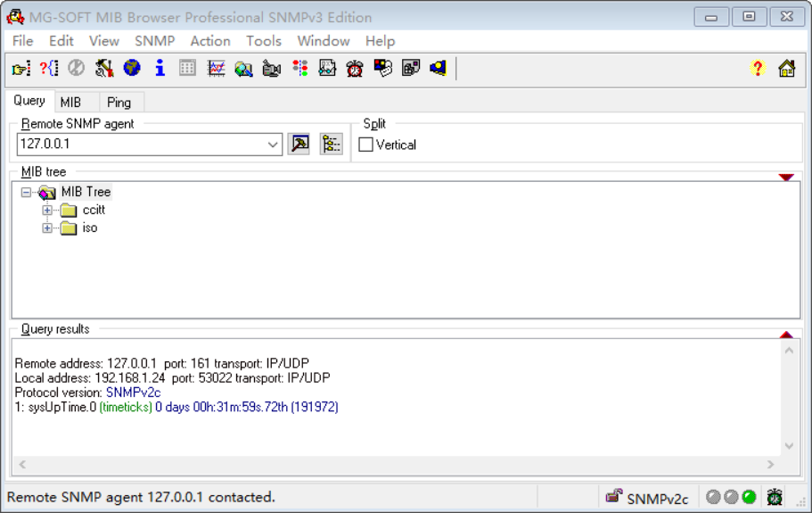Image resolution: width=812 pixels, height=513 pixels.
Task: Open the Remote SNMP agent address dropdown
Action: [x=273, y=145]
